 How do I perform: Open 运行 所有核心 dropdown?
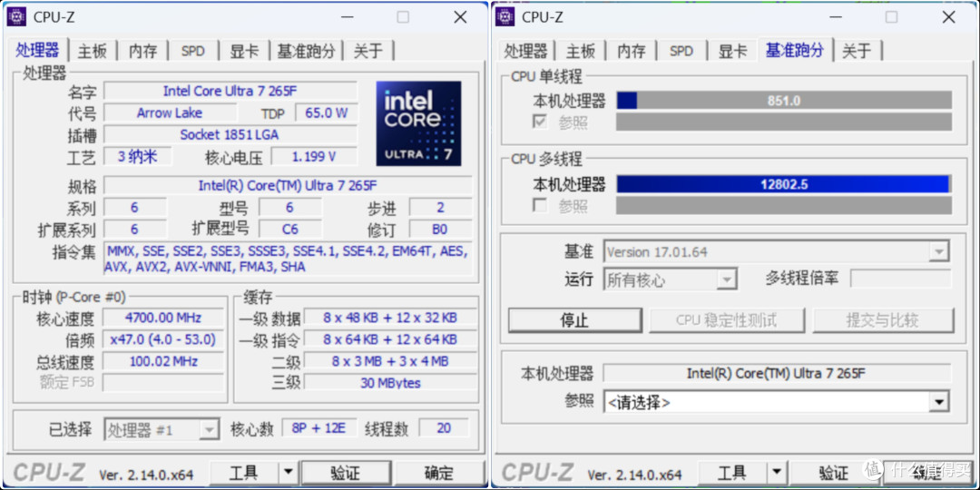coord(671,279)
